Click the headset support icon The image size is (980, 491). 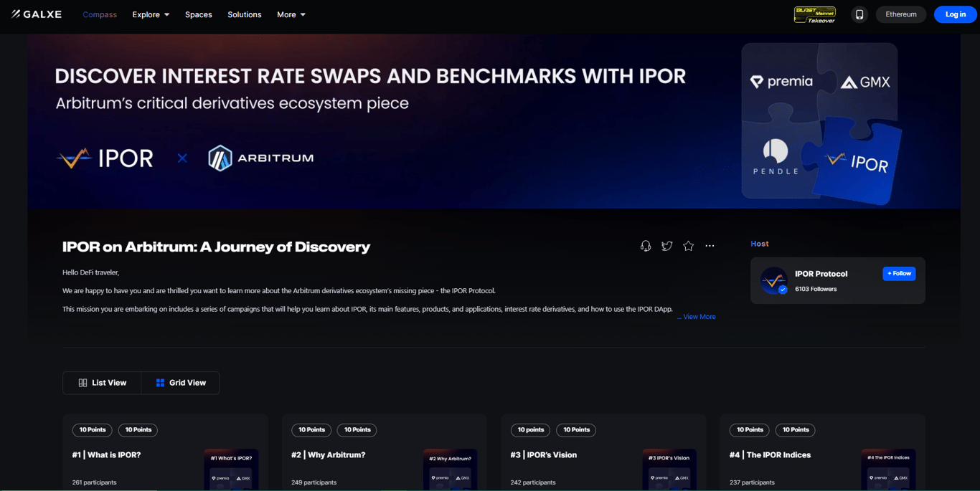646,246
